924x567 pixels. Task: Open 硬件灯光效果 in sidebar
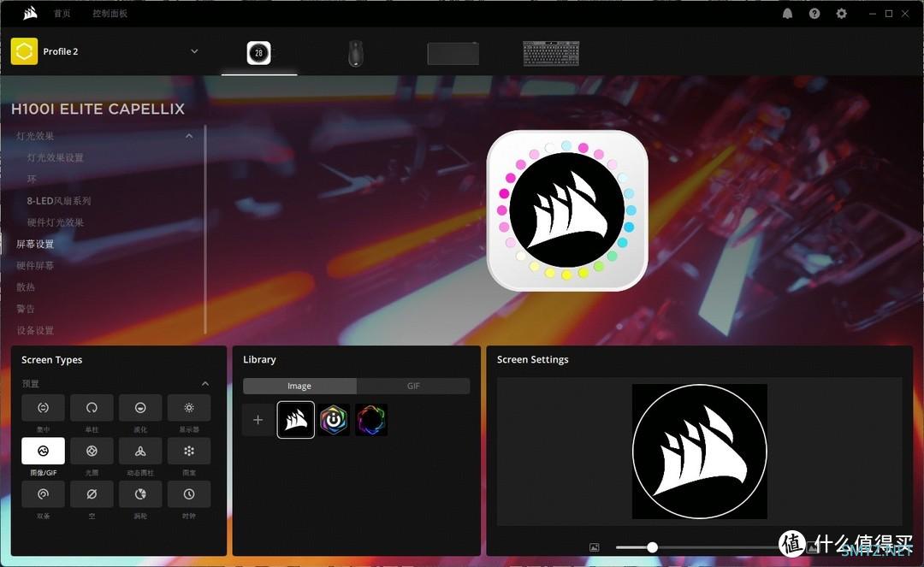pyautogui.click(x=55, y=222)
